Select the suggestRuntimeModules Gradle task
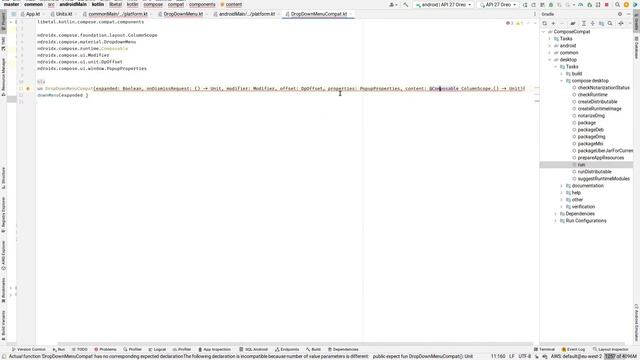The width and height of the screenshot is (640, 360). click(x=603, y=179)
